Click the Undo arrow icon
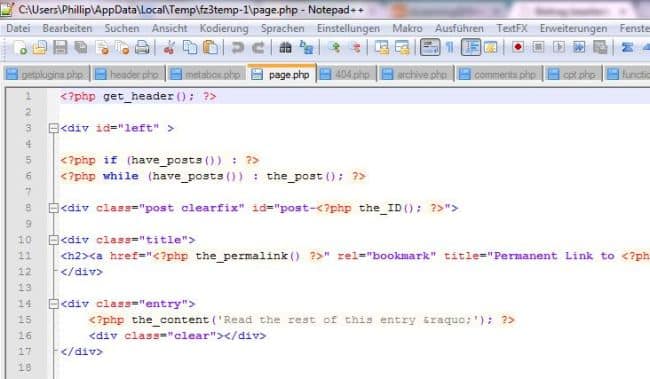Viewport: 650px width, 379px height. click(238, 48)
